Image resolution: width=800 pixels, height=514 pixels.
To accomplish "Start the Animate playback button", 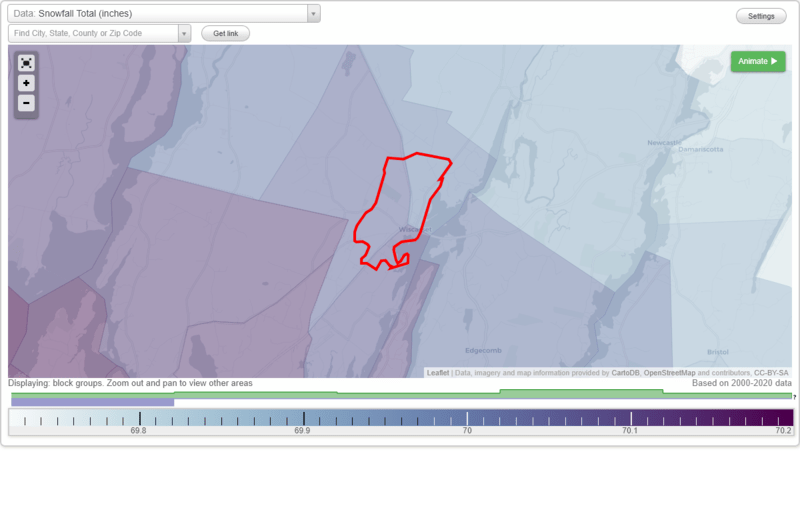I will click(758, 61).
